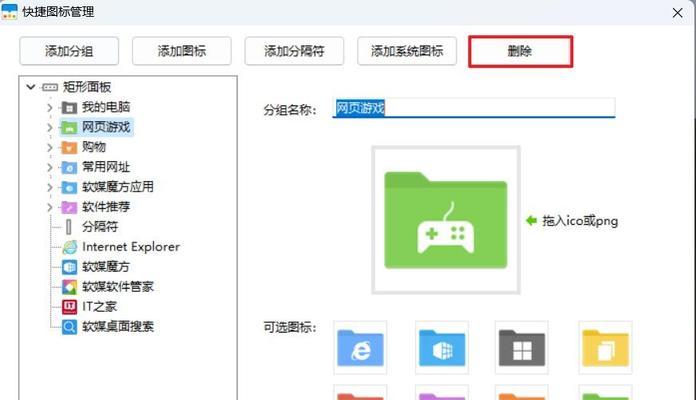Click the 购物 tree label
This screenshot has height=400, width=696.
(x=94, y=147)
